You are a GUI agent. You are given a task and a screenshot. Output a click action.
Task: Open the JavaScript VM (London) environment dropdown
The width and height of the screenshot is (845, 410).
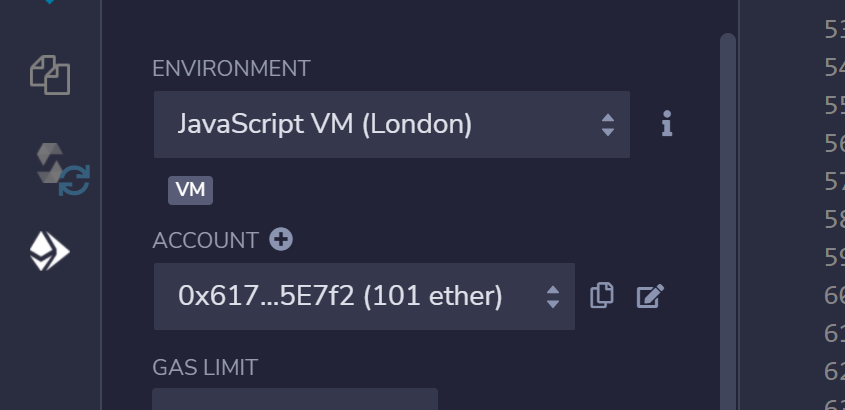click(392, 124)
